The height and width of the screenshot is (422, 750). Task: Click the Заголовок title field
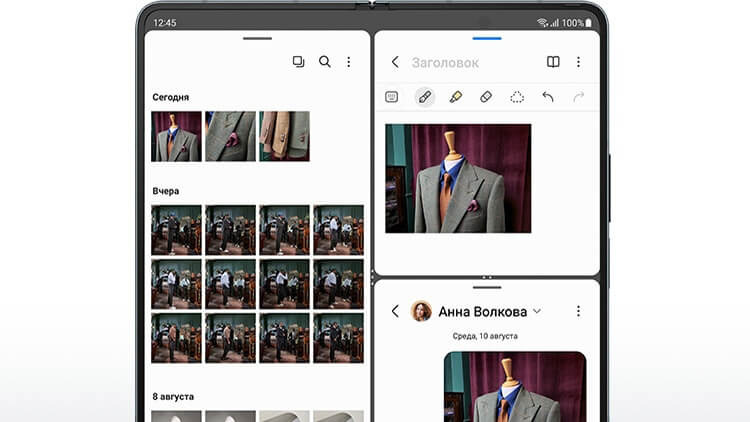[x=446, y=62]
